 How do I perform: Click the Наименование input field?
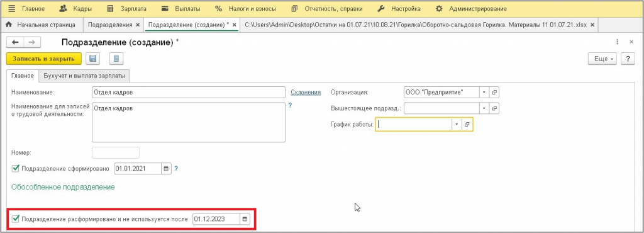[x=189, y=93]
